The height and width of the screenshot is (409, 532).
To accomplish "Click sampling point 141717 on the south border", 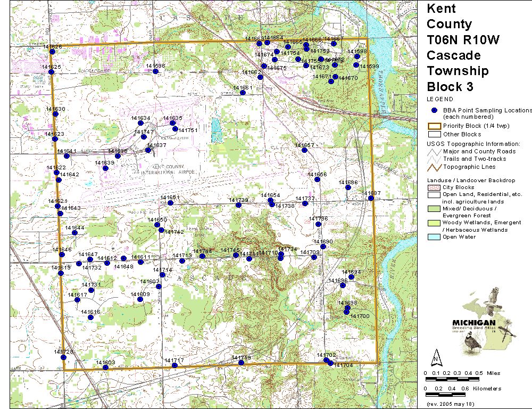I will pos(174,365).
